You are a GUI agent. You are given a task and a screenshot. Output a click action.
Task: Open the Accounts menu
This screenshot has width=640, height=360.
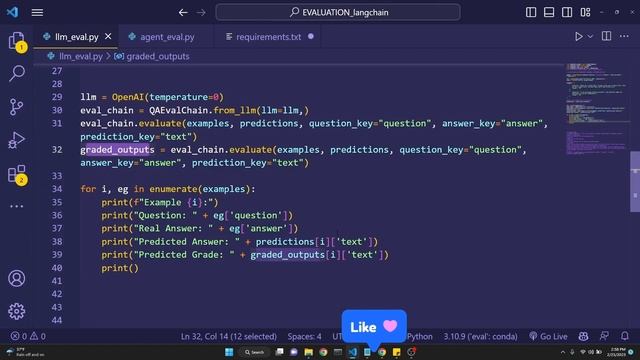click(17, 278)
